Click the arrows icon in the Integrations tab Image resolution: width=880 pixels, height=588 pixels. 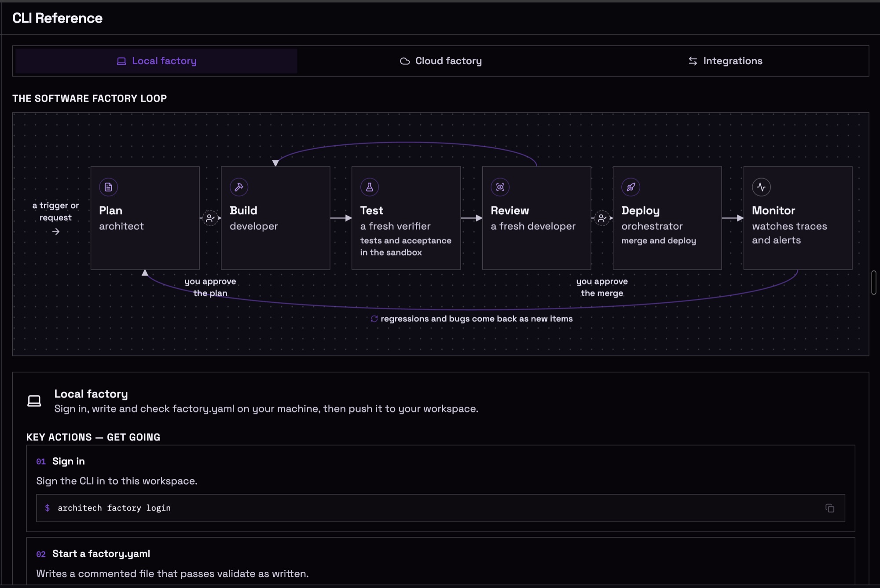693,61
